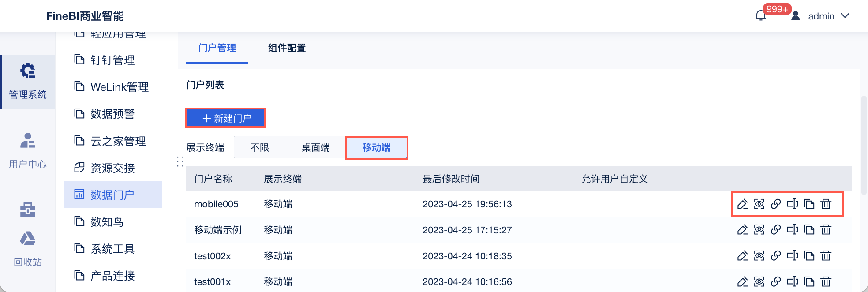Click the 新建门户 button
The image size is (868, 292).
coord(226,118)
